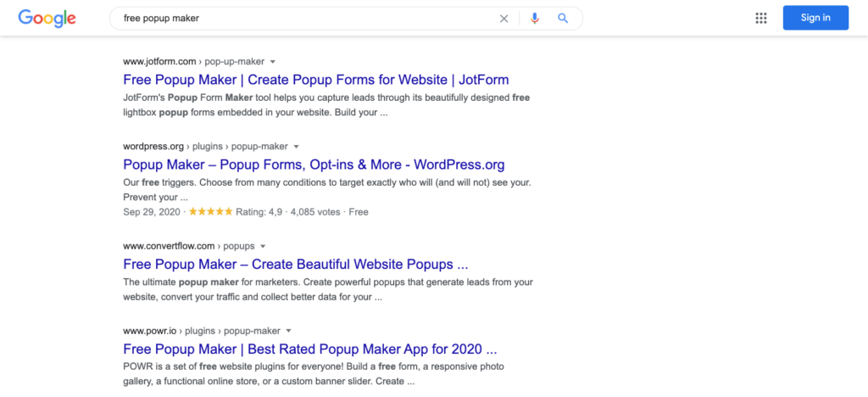This screenshot has width=868, height=397.
Task: Start voice search with microphone icon
Action: coord(534,19)
